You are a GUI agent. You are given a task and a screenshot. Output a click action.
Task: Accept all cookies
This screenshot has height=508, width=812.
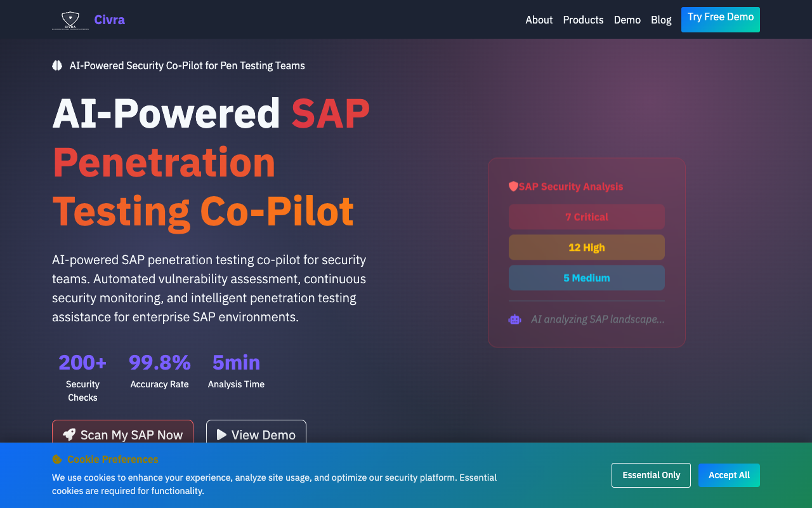point(729,475)
